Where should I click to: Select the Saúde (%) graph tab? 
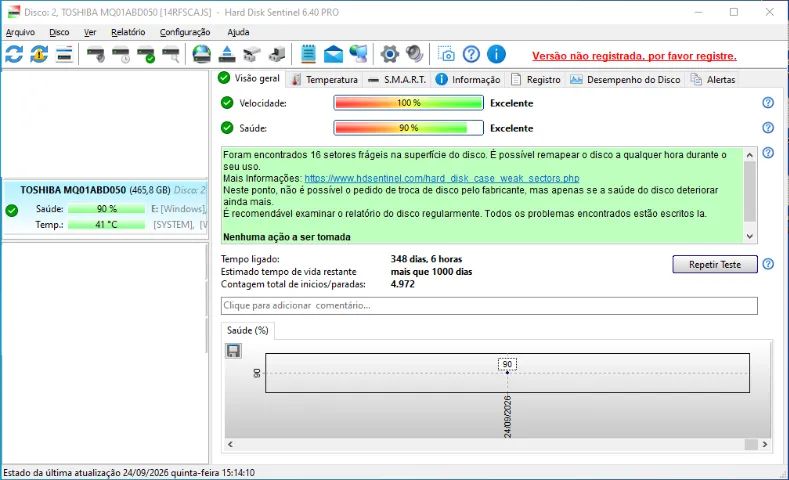click(248, 331)
